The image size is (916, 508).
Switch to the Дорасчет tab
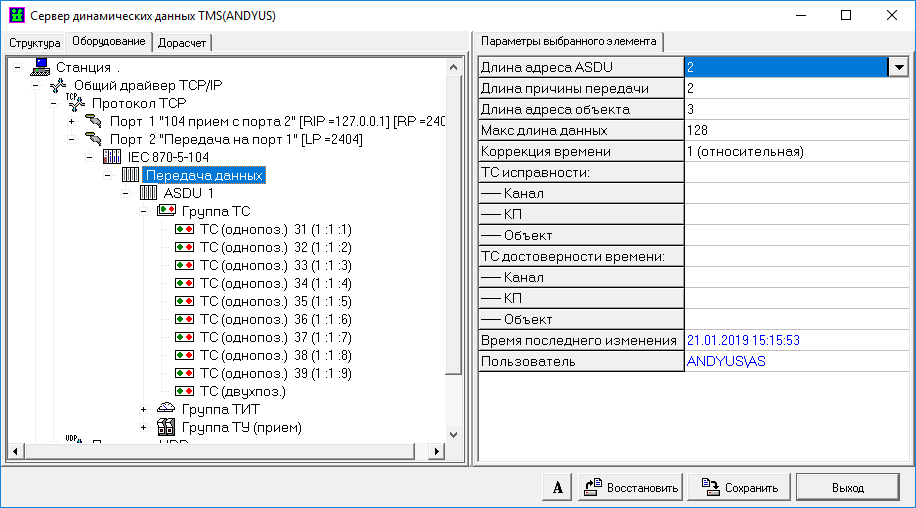coord(182,42)
